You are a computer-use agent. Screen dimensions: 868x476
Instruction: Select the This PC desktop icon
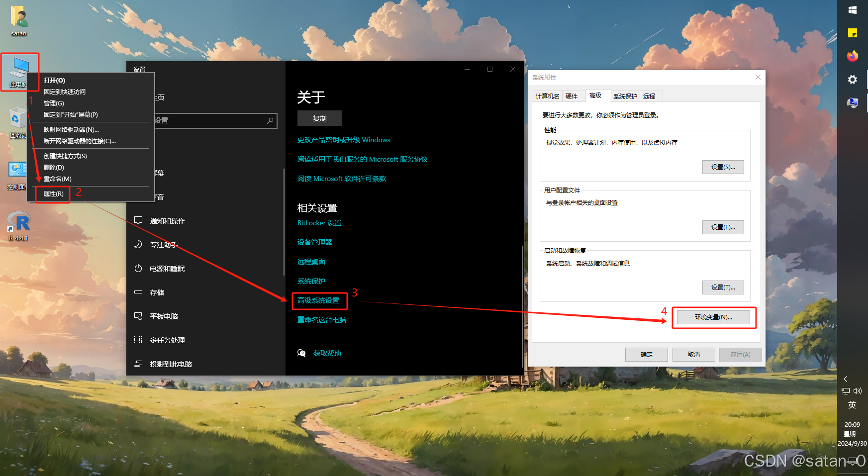19,72
